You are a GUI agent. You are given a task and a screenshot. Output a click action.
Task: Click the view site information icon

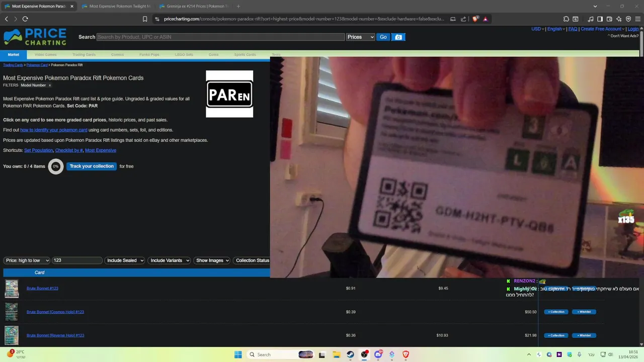(157, 19)
